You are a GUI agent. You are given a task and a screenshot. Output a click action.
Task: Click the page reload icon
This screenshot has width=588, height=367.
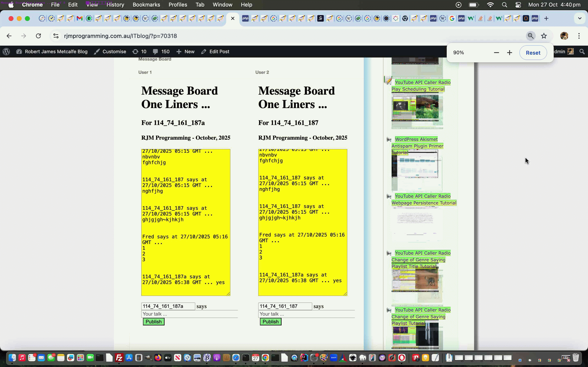[x=38, y=36]
